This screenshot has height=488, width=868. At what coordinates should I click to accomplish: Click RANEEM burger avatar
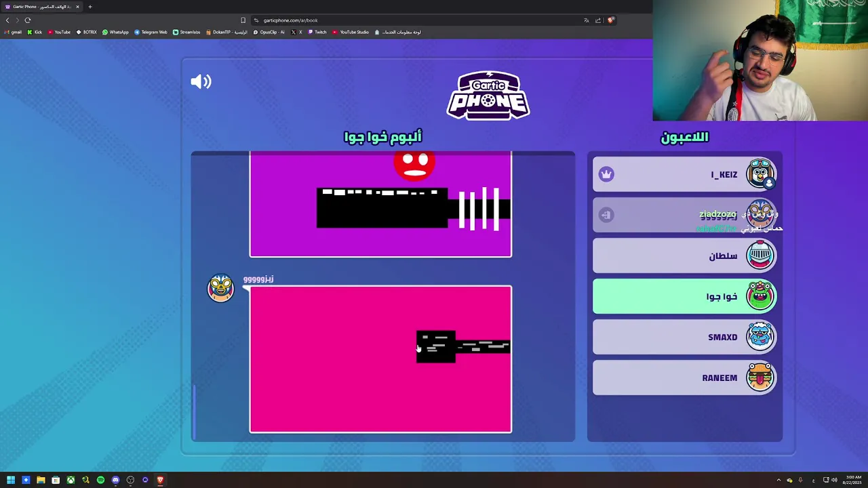pyautogui.click(x=760, y=378)
